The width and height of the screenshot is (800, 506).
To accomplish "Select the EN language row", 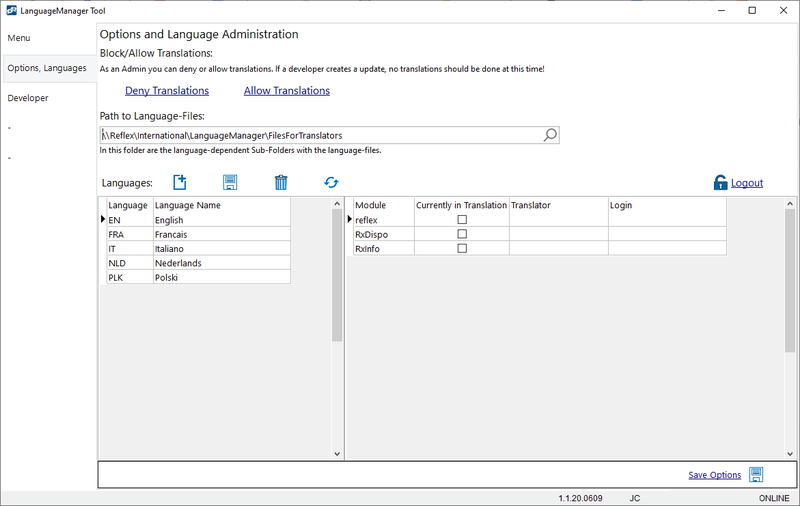I will pyautogui.click(x=198, y=220).
